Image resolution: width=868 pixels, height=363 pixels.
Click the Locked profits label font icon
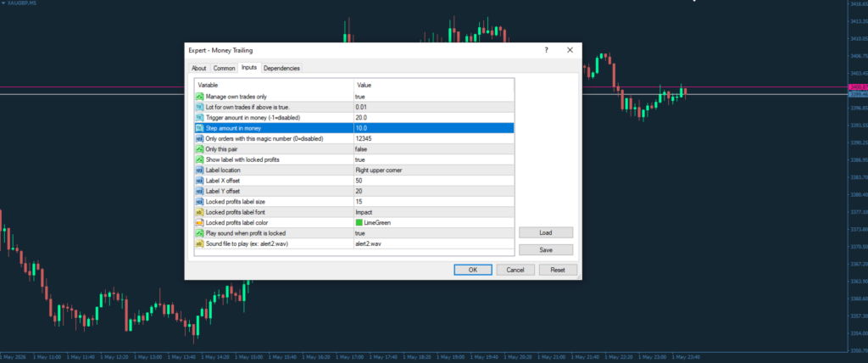click(199, 212)
